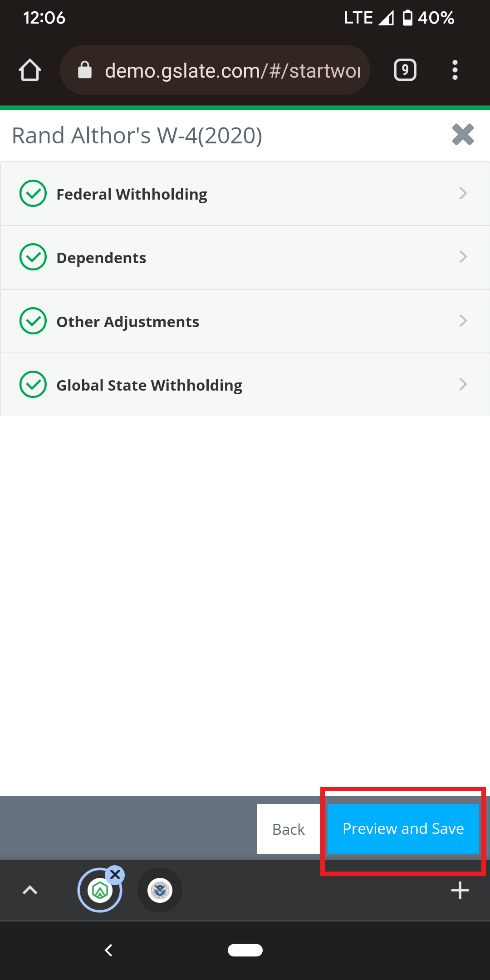Click the Dependents green checkmark
Screen dimensions: 490x980
coord(33,257)
